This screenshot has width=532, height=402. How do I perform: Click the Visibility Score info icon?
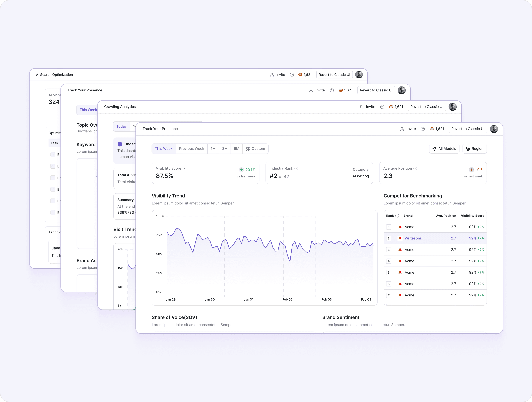point(184,168)
